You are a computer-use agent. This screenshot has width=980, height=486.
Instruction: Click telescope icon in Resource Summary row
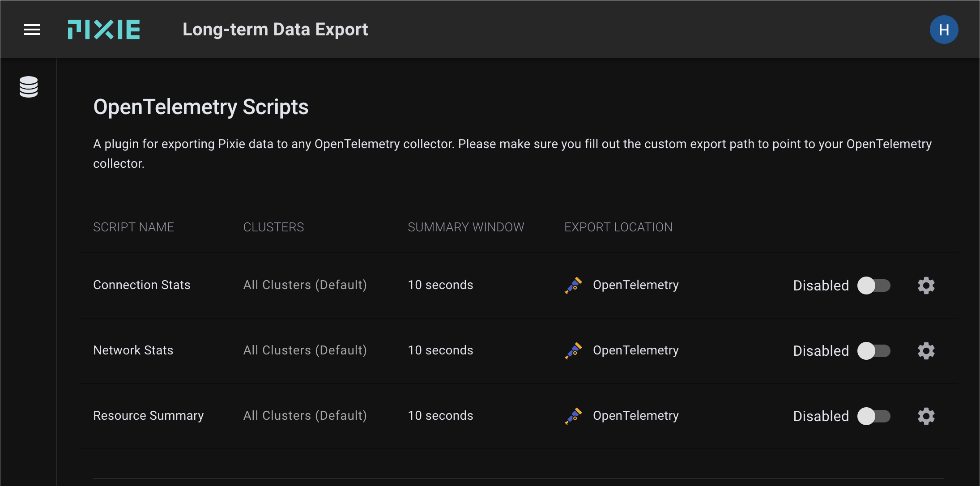point(573,416)
